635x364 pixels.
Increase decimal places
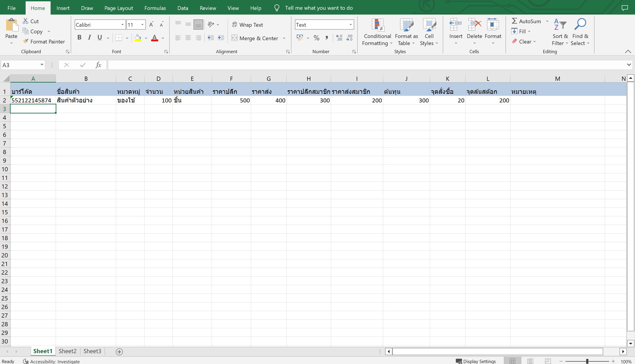click(x=339, y=38)
